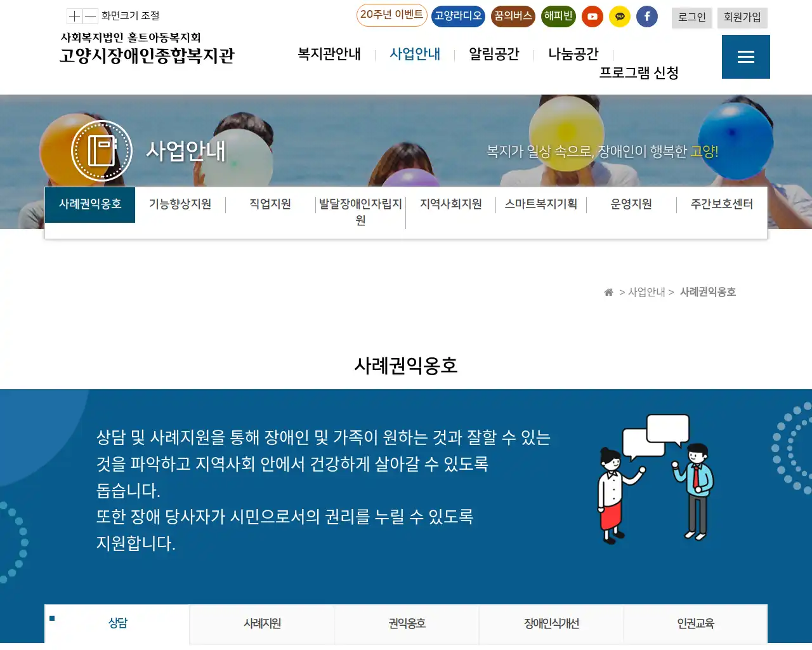Click the 사업안내 banner title
Viewport: 812px width, 650px height.
click(186, 151)
